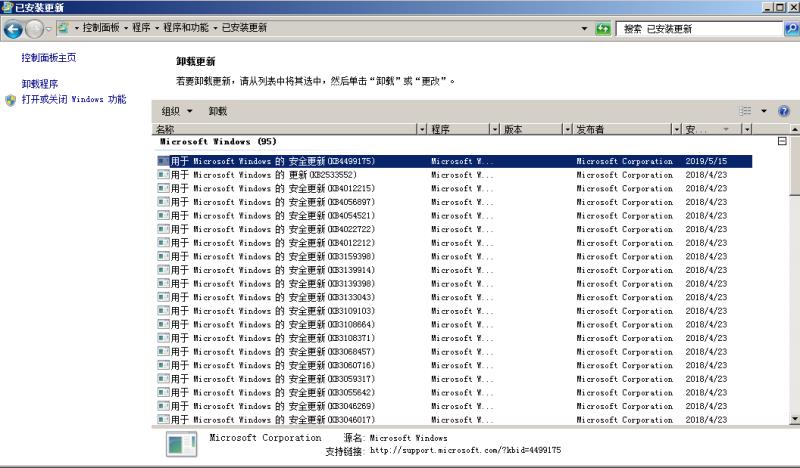
Task: Open the 组织 dropdown menu
Action: click(176, 111)
